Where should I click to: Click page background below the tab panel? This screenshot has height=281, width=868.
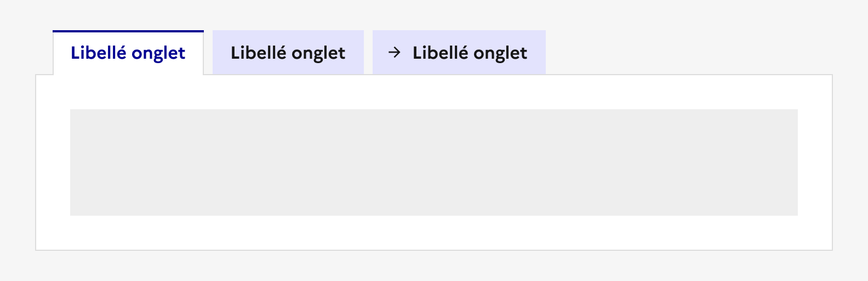434,266
